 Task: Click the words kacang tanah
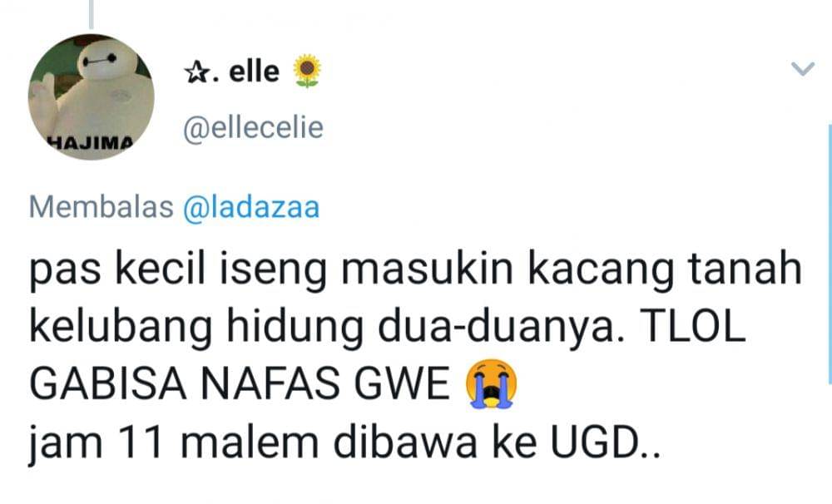[x=664, y=269]
